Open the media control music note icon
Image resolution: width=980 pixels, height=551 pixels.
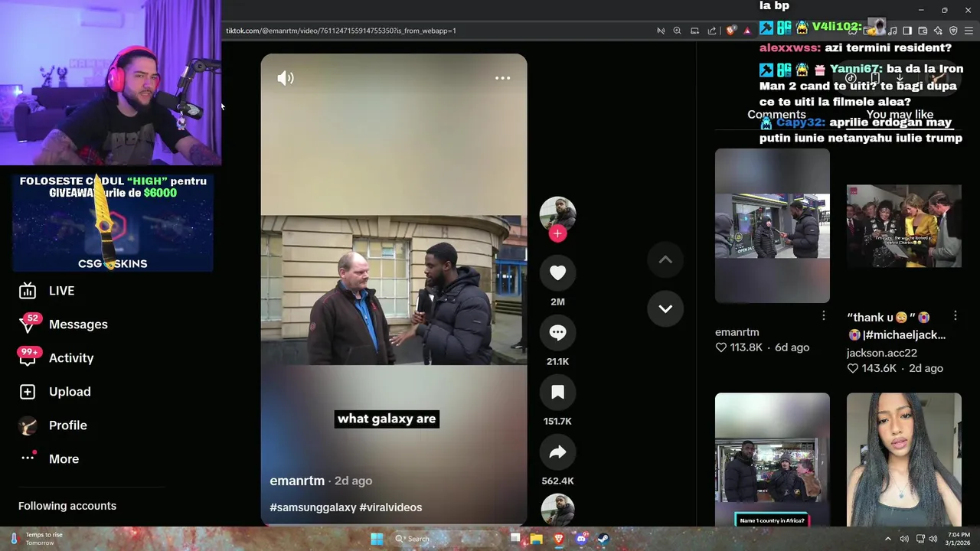point(893,31)
